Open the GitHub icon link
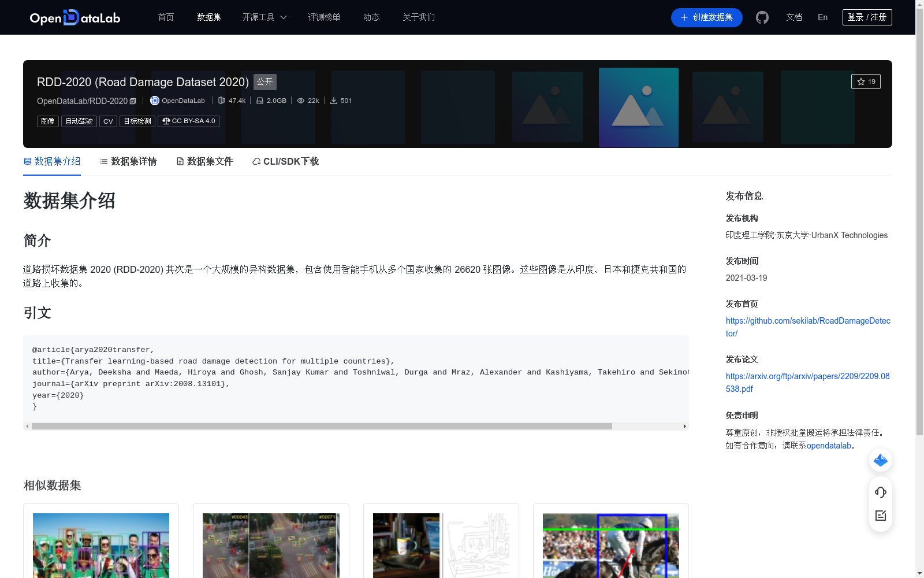The height and width of the screenshot is (578, 924). tap(762, 17)
